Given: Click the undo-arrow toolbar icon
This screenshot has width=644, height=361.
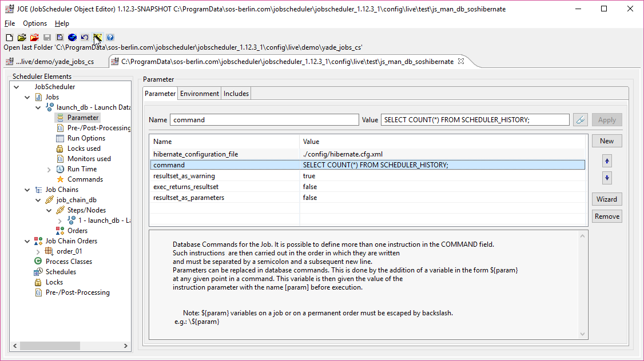Looking at the screenshot, I should [85, 37].
